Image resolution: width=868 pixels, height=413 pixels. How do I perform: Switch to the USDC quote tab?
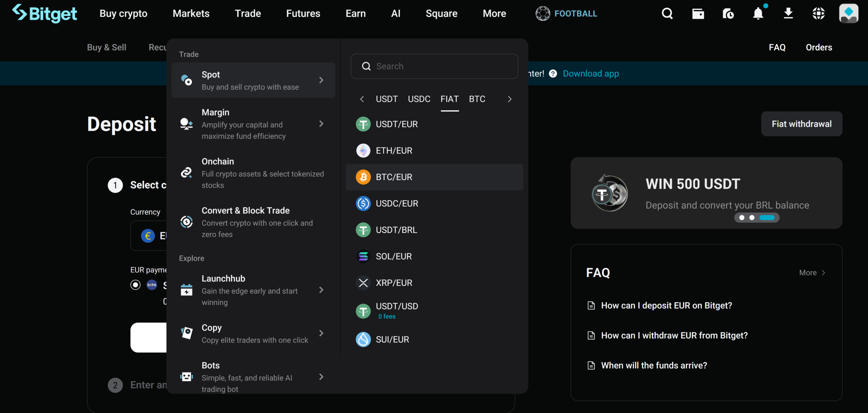(x=419, y=99)
